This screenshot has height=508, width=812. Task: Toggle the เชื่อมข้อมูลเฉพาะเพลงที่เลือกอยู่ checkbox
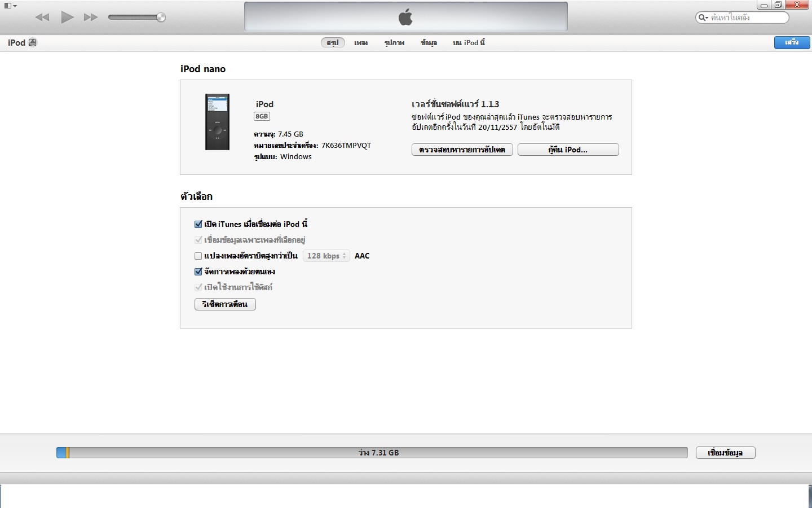tap(198, 240)
